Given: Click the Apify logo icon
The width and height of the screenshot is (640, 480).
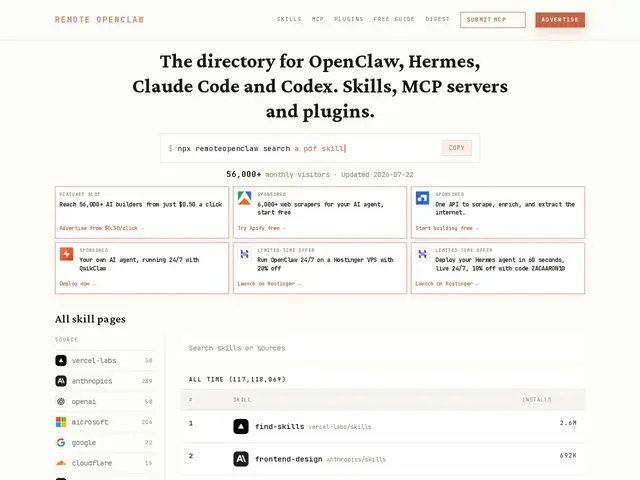Looking at the screenshot, I should (x=244, y=198).
